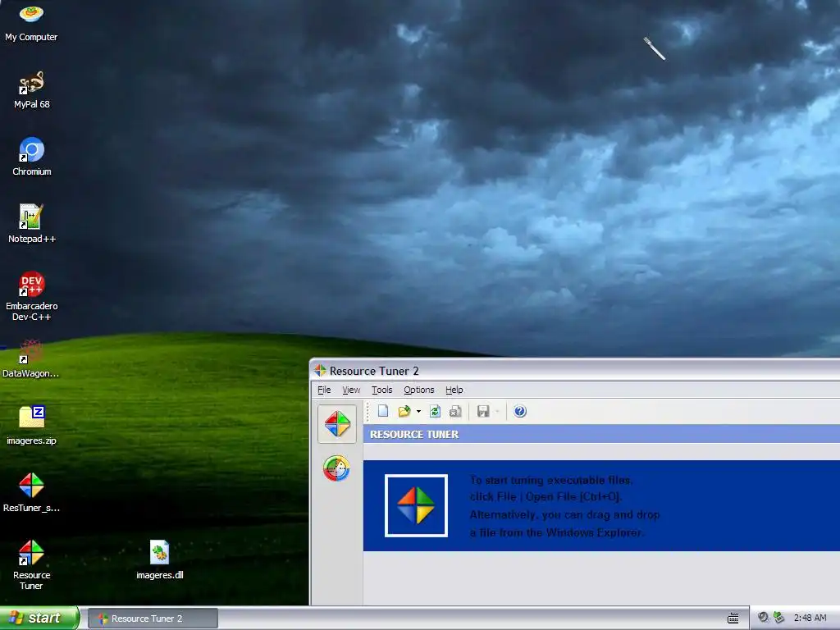Image resolution: width=840 pixels, height=630 pixels.
Task: Select the Chromium desktop shortcut
Action: click(x=32, y=157)
